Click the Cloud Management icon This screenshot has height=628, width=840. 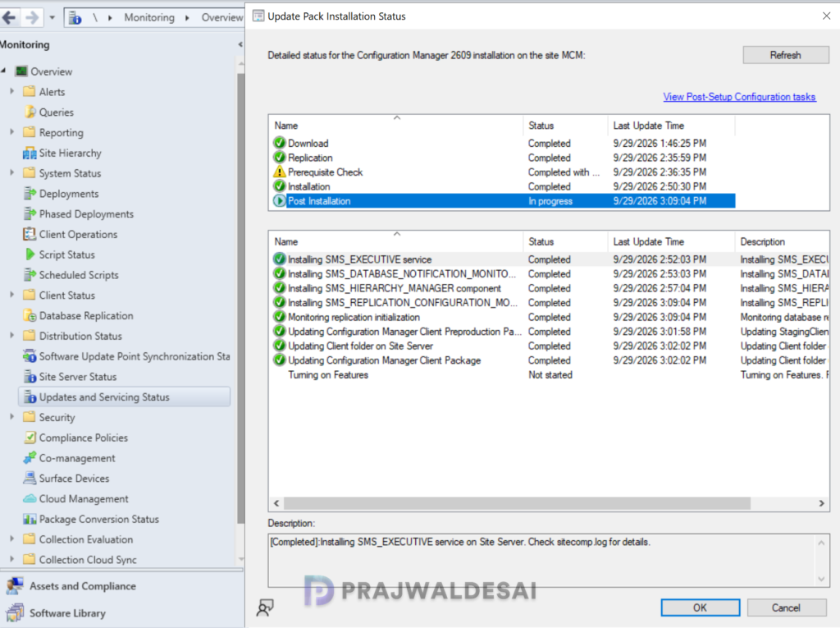tap(30, 498)
